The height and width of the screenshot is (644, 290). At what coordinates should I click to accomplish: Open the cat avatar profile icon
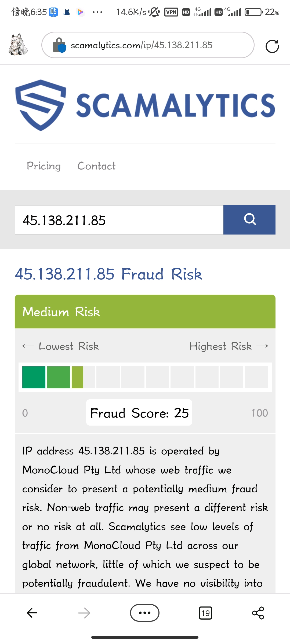18,45
